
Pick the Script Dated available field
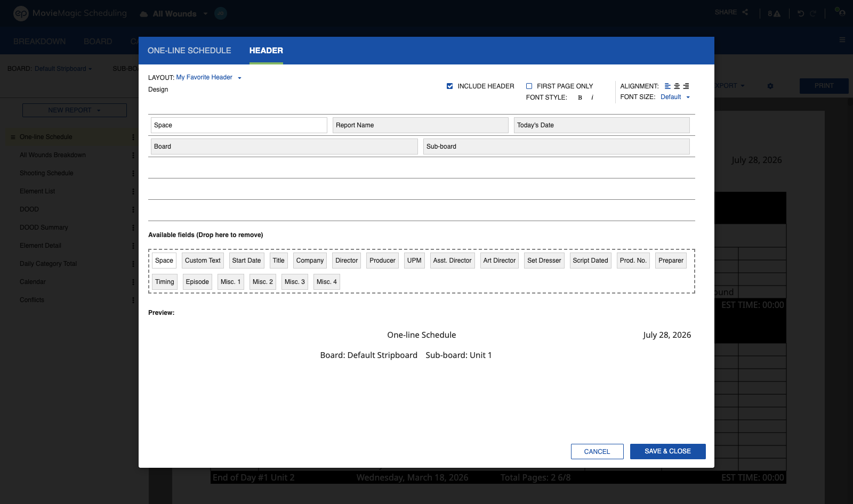point(591,261)
